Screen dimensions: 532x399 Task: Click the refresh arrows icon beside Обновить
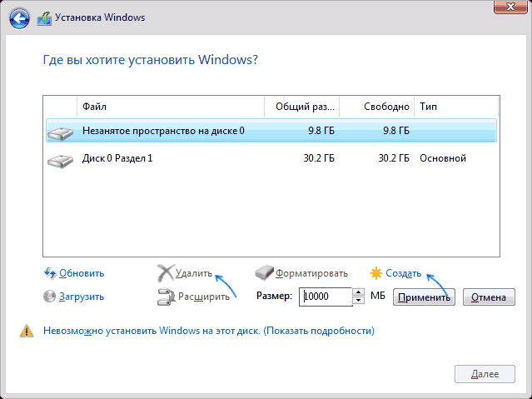click(x=50, y=272)
